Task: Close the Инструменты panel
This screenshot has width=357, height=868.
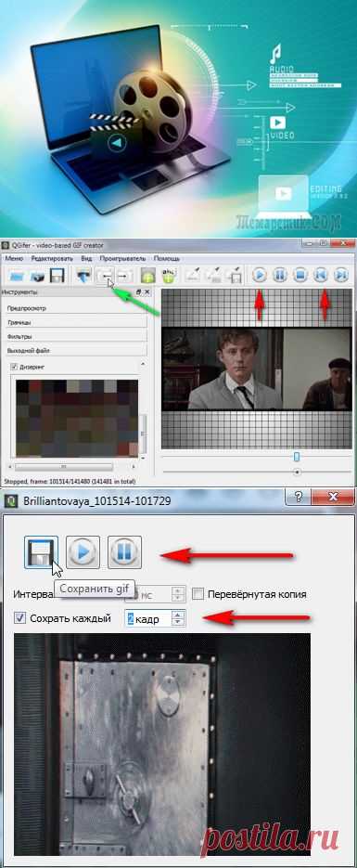Action: [x=147, y=291]
